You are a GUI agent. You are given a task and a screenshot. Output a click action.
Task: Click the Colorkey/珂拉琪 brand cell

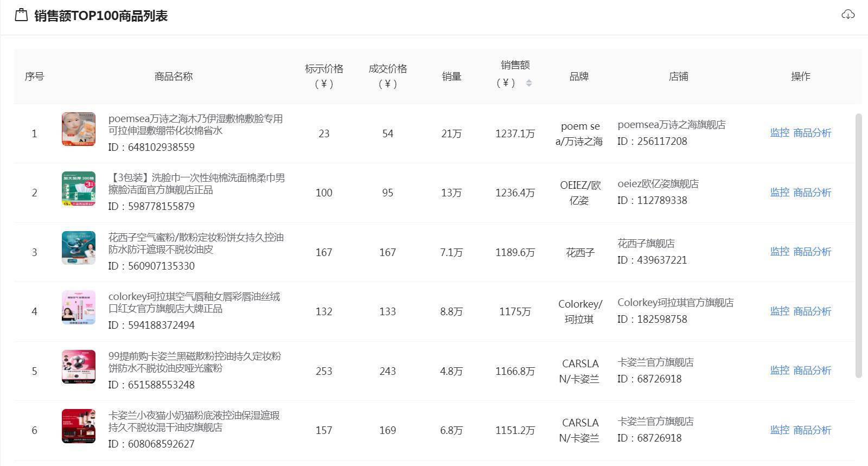pos(579,311)
